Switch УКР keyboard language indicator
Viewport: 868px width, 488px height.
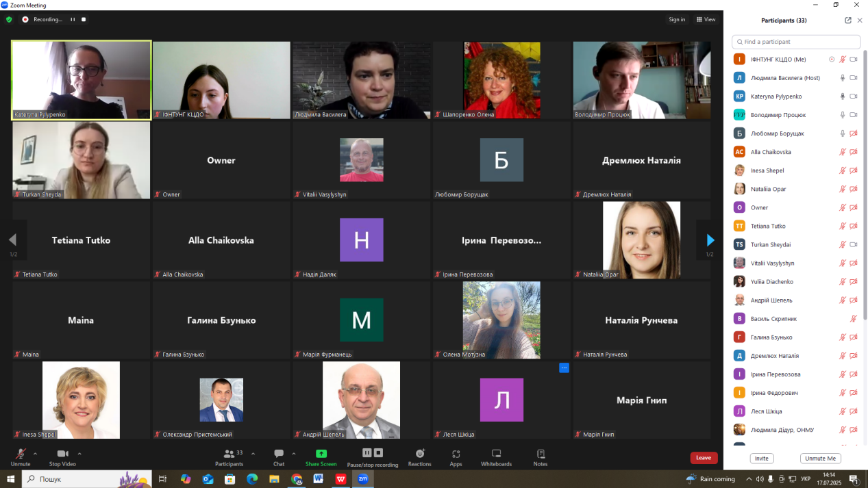(806, 479)
